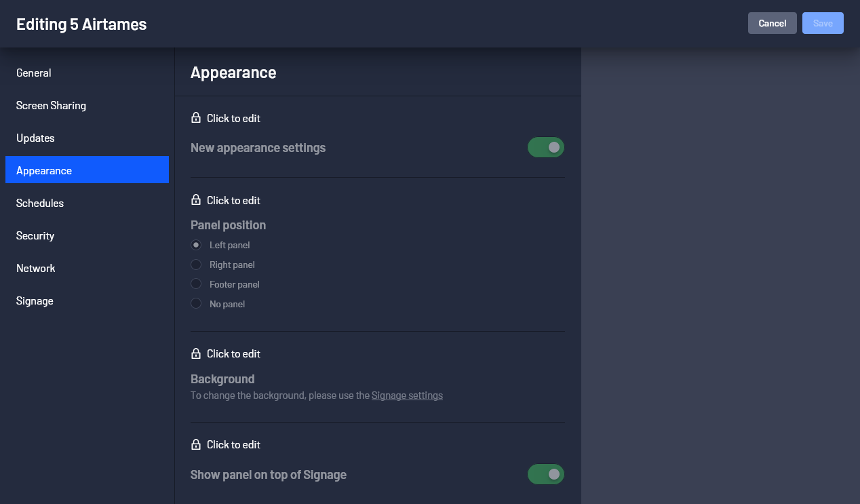Viewport: 860px width, 504px height.
Task: Toggle Show panel on top of Signage
Action: click(x=546, y=474)
